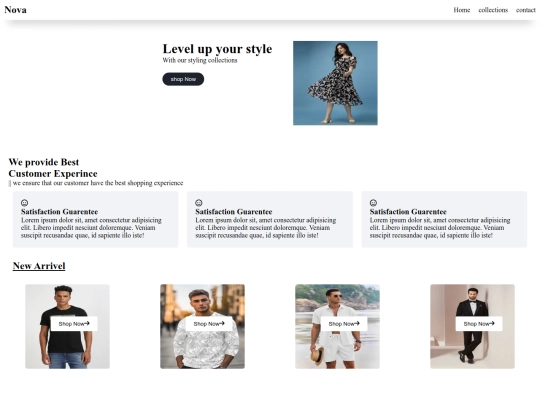Click the beach man's straw hat
This screenshot has height=405, width=540.
click(x=318, y=356)
